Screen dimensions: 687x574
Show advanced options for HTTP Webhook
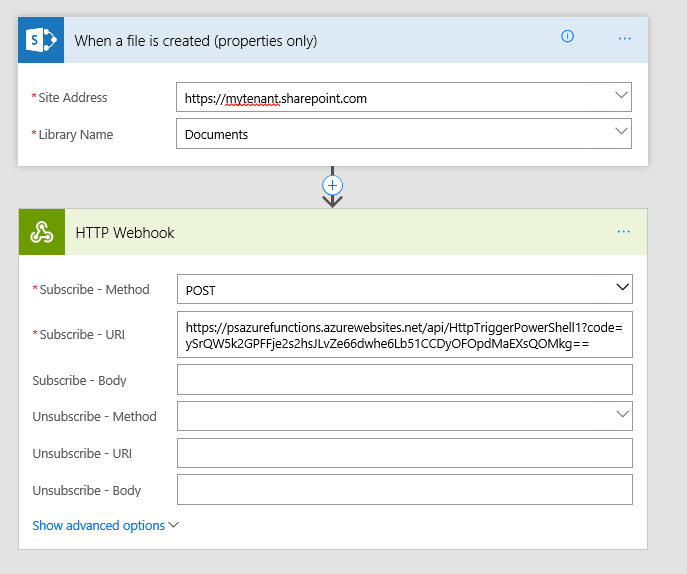point(106,525)
